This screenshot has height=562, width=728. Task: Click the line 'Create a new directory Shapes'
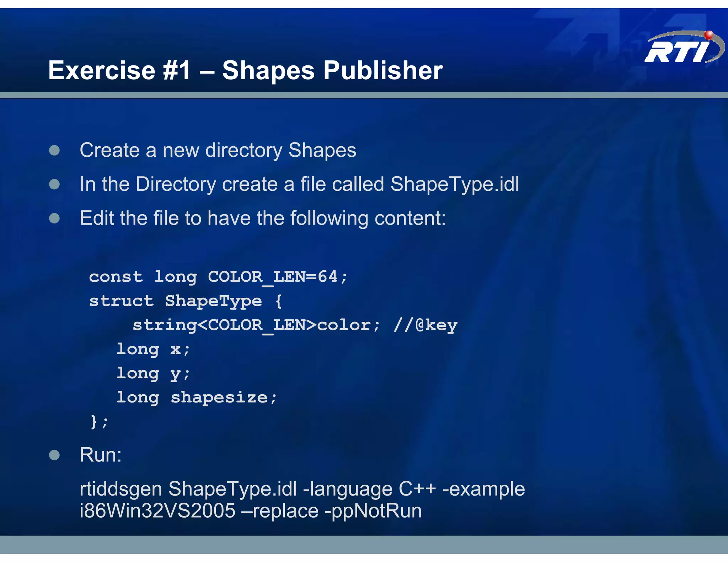(x=218, y=150)
